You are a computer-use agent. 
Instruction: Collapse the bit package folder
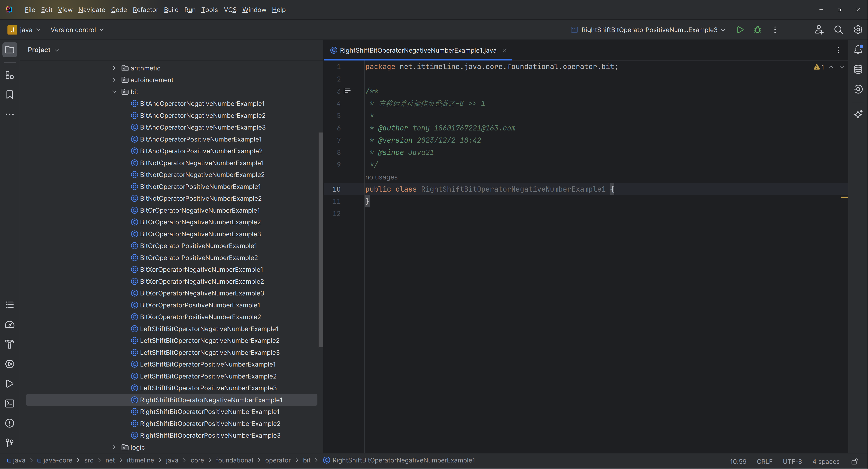pyautogui.click(x=114, y=92)
